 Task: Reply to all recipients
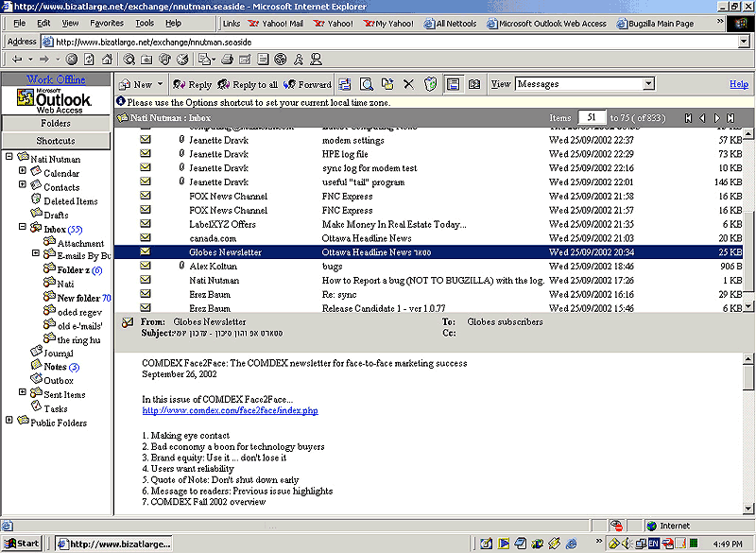click(248, 84)
